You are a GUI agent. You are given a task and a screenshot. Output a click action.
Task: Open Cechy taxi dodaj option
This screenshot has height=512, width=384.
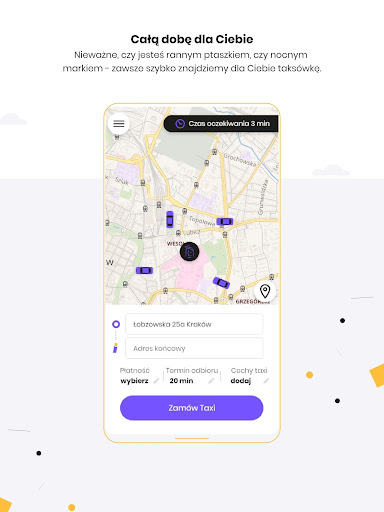click(249, 376)
